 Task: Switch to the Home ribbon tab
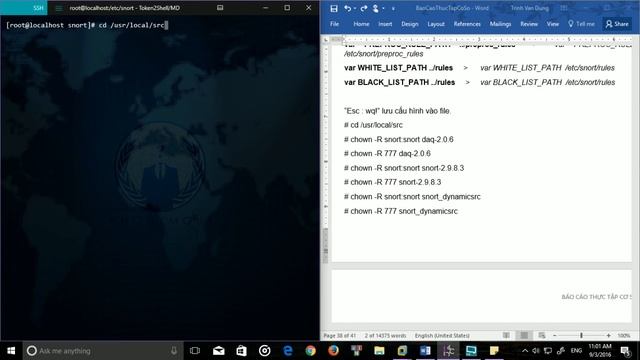[x=361, y=24]
